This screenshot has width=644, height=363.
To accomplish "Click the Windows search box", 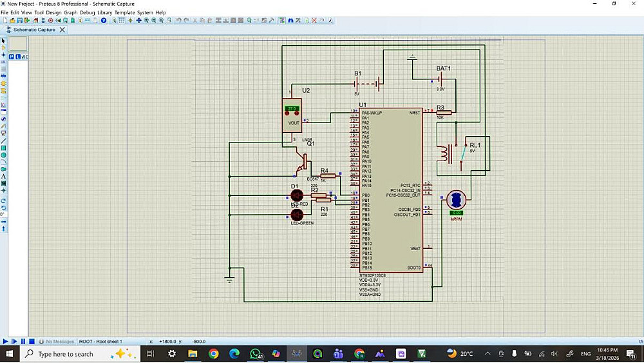I will pyautogui.click(x=64, y=354).
